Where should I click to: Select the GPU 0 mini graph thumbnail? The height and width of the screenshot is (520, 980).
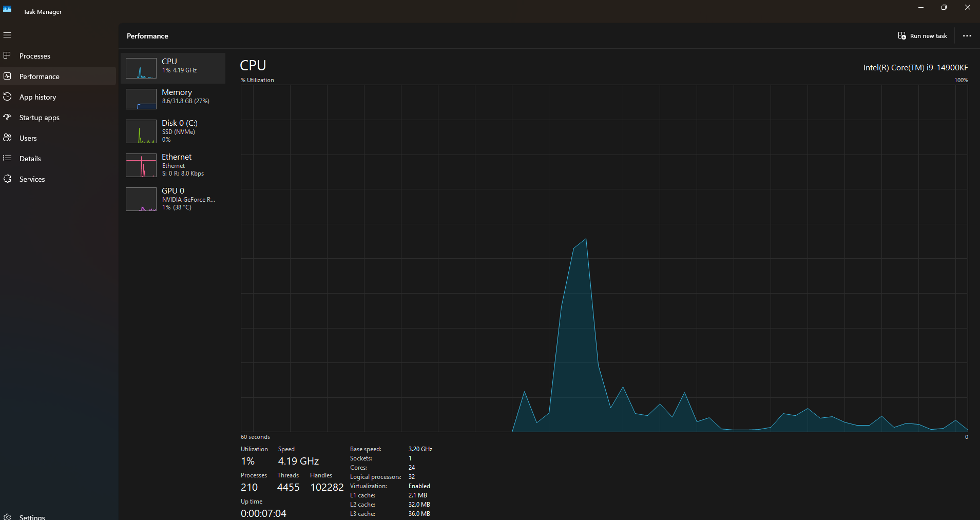(x=141, y=199)
